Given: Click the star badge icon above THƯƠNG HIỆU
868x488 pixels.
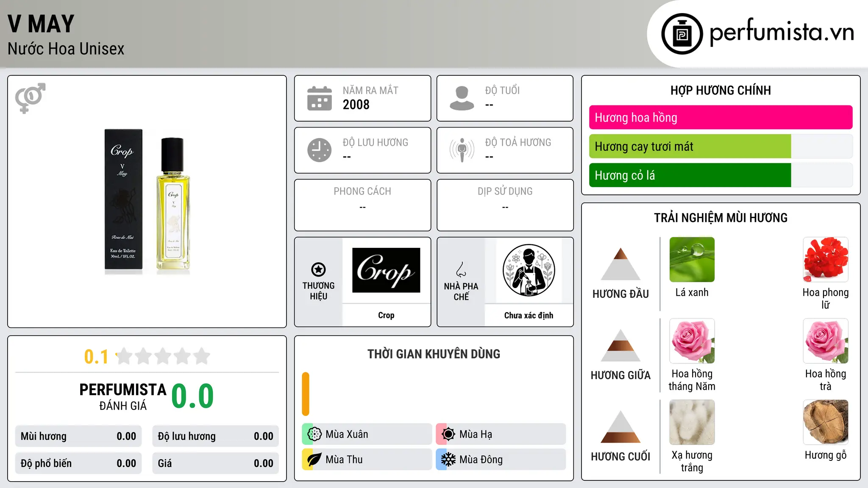Looking at the screenshot, I should click(x=318, y=269).
